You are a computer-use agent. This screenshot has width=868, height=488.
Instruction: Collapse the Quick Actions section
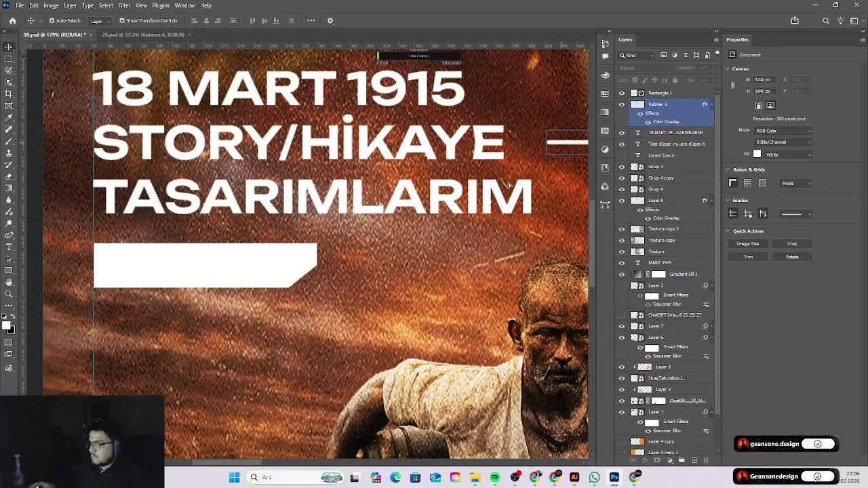(728, 231)
